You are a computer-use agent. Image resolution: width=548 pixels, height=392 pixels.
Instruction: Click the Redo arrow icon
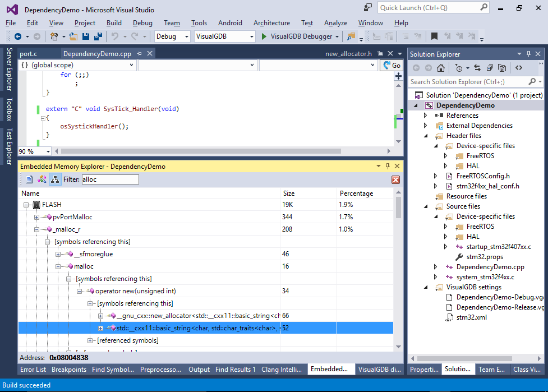click(135, 36)
